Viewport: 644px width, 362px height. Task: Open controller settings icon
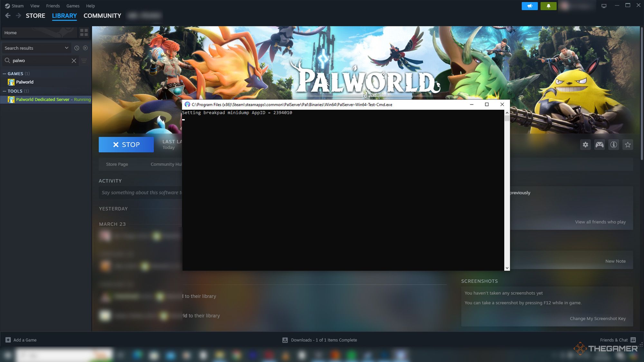click(600, 144)
